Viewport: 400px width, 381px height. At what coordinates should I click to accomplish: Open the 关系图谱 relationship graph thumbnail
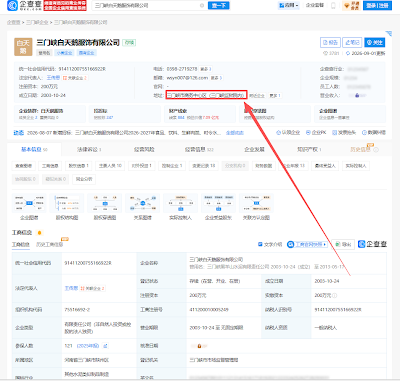click(143, 207)
